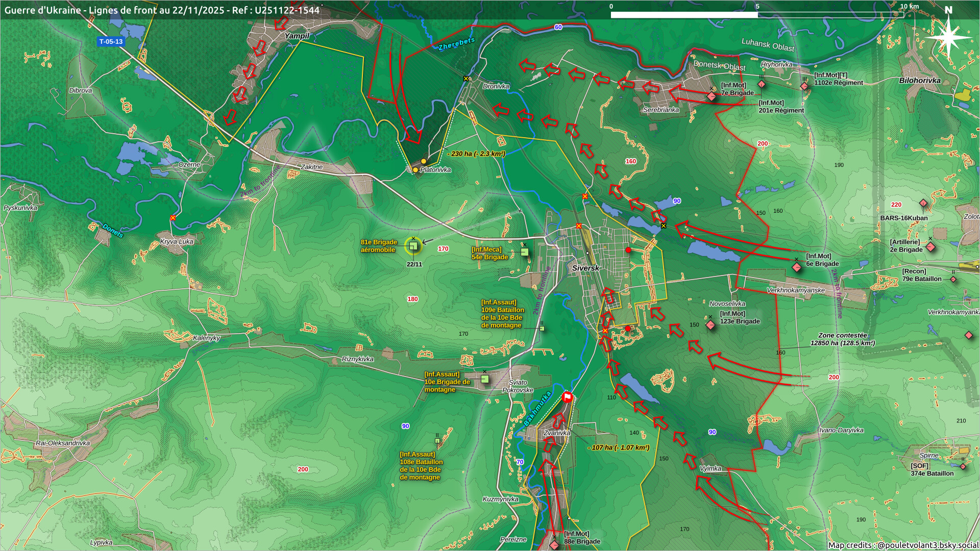980x551 pixels.
Task: Click the 54e Brigade unit square icon
Action: (x=524, y=252)
